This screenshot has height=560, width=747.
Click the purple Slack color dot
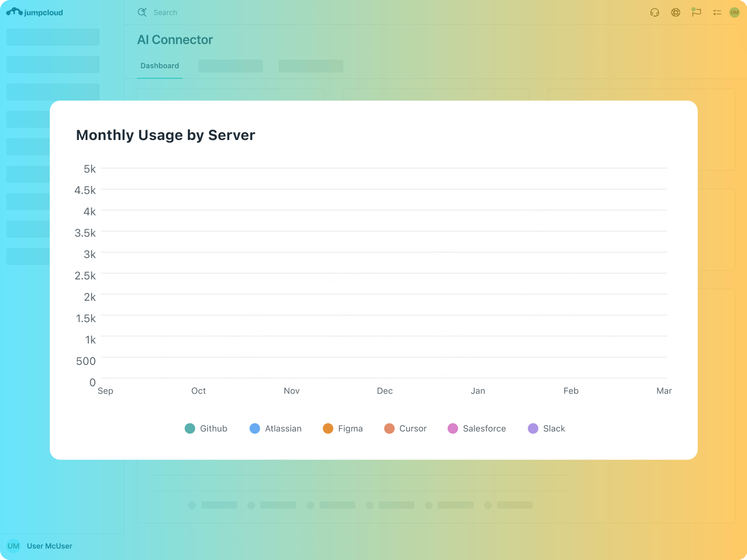533,428
